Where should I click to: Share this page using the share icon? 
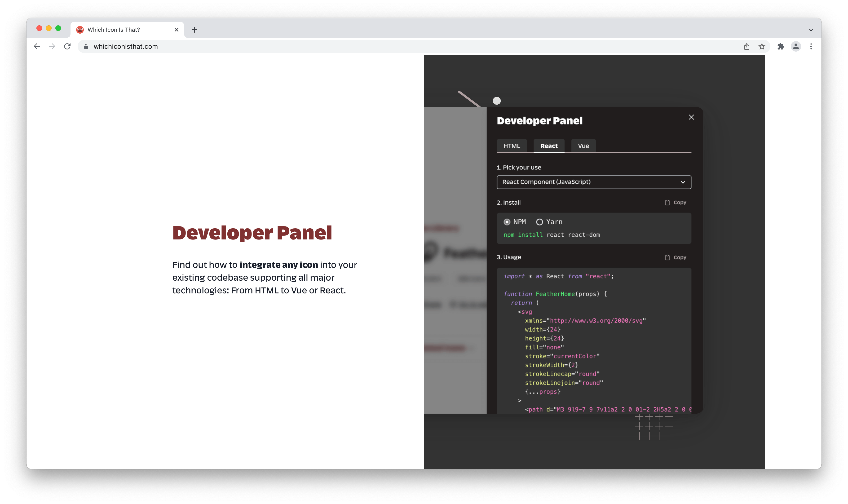[746, 47]
